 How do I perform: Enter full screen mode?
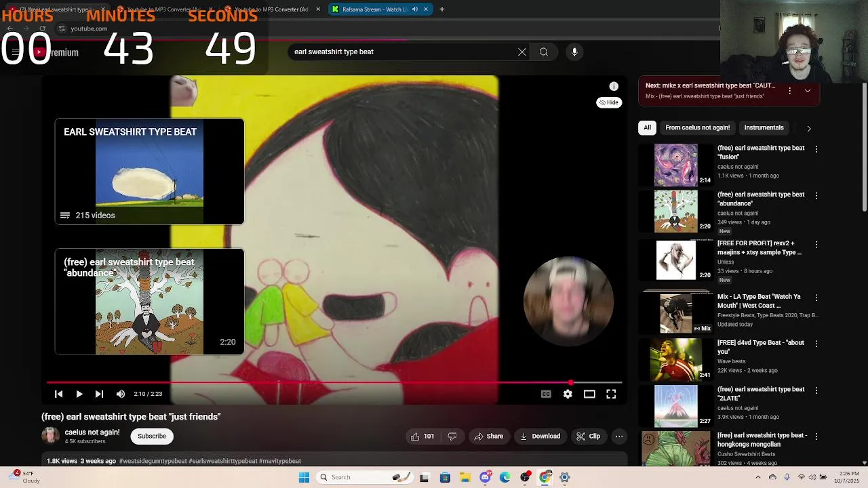point(611,394)
